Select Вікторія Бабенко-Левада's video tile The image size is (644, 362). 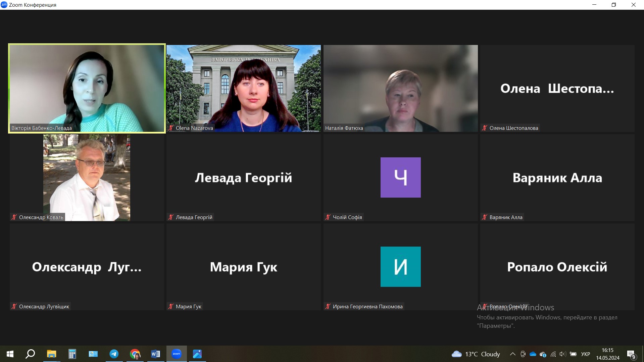[87, 88]
